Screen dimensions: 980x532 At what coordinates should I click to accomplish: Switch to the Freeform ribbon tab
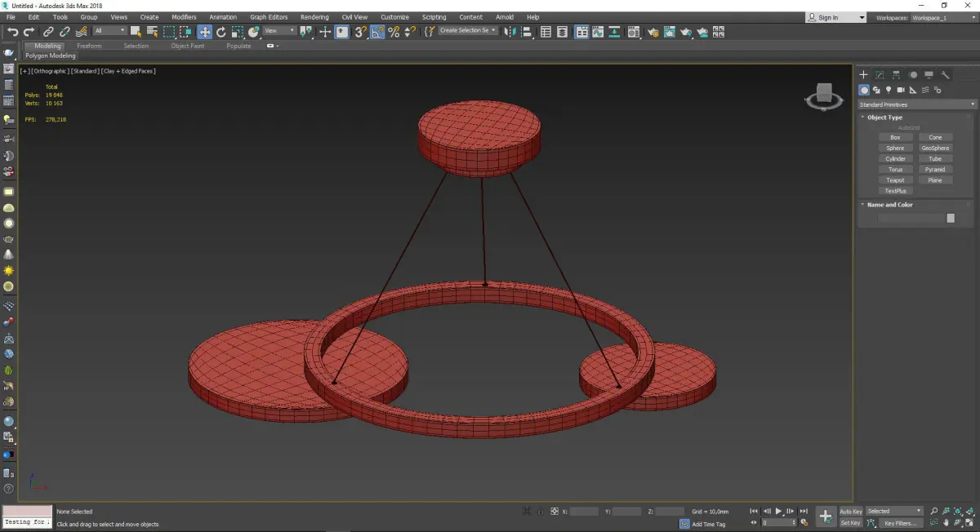point(89,46)
